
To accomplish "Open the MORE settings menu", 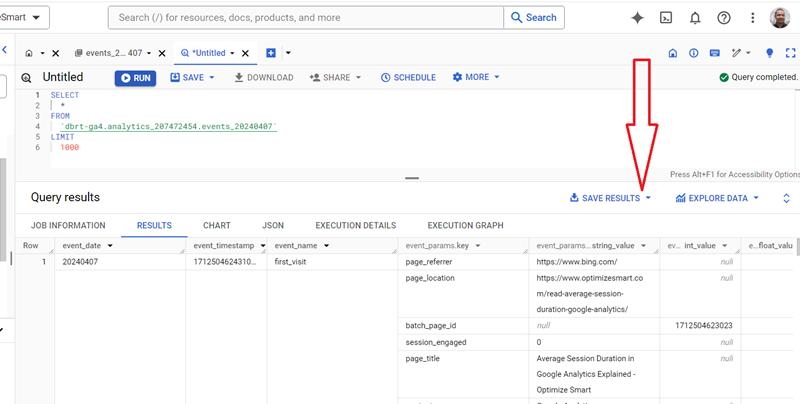I will click(476, 77).
